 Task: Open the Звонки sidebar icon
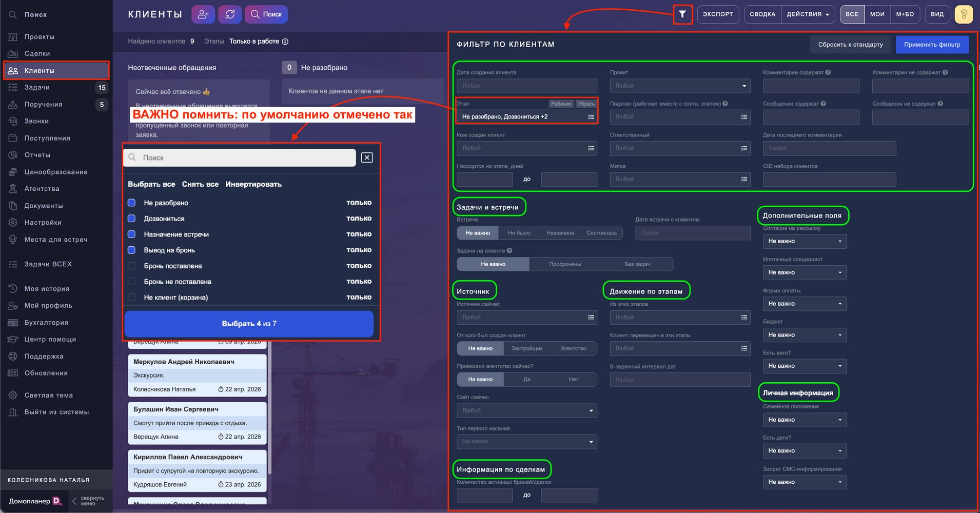pyautogui.click(x=13, y=121)
